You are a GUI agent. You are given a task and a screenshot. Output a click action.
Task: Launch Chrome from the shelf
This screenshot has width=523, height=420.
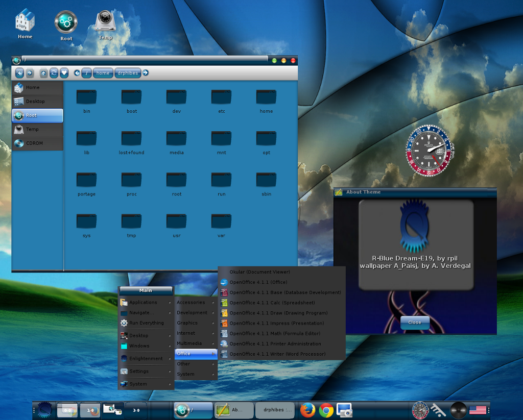pos(326,410)
